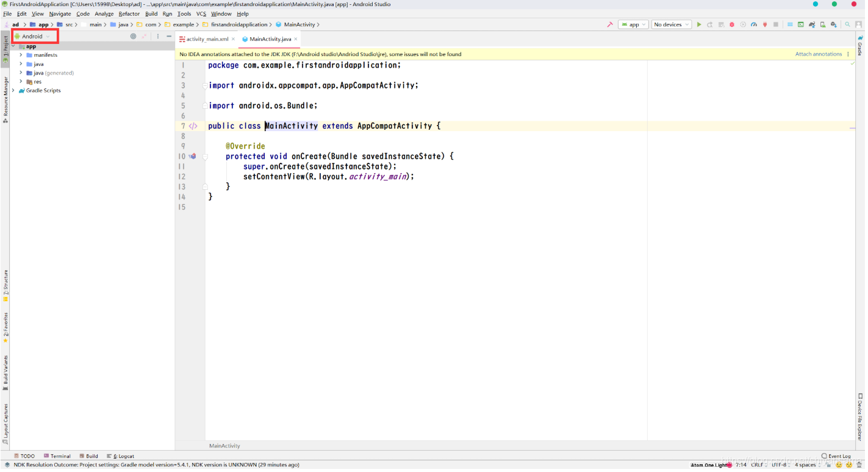
Task: Open the Analyze menu
Action: tap(104, 13)
